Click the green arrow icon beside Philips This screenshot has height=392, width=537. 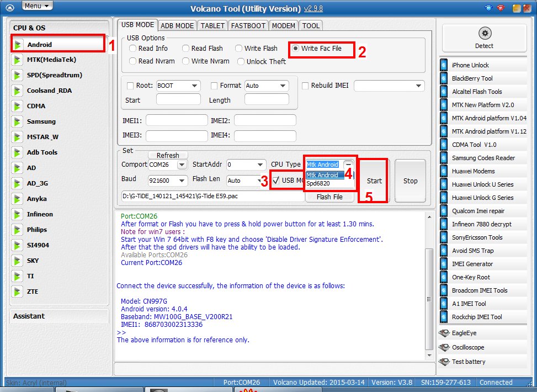(17, 230)
